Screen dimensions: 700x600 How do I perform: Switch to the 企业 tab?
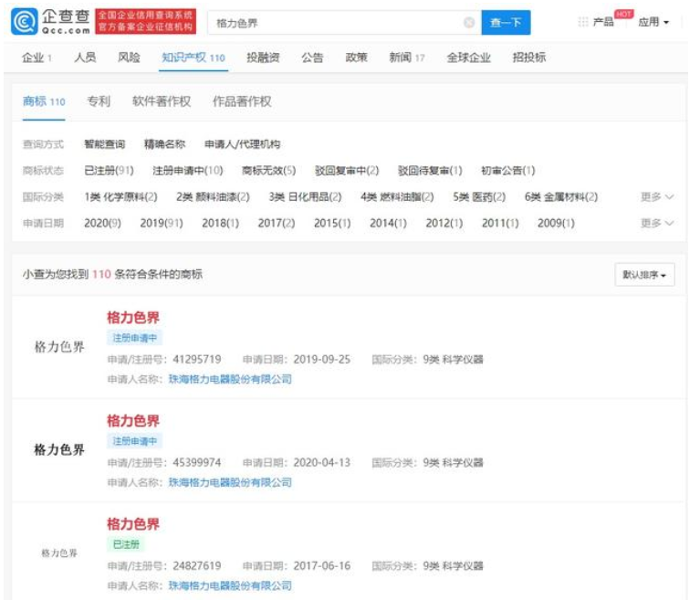coord(37,58)
